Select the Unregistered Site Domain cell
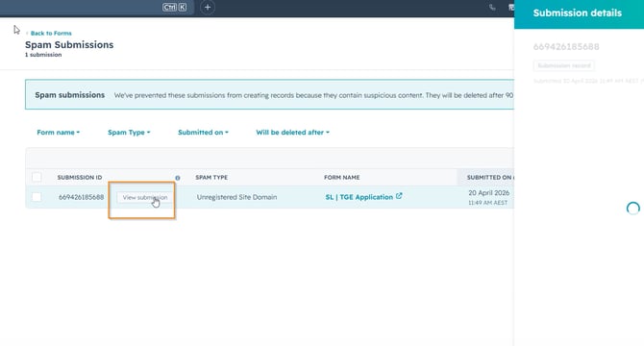Screen dimensions: 644x346 pyautogui.click(x=236, y=197)
